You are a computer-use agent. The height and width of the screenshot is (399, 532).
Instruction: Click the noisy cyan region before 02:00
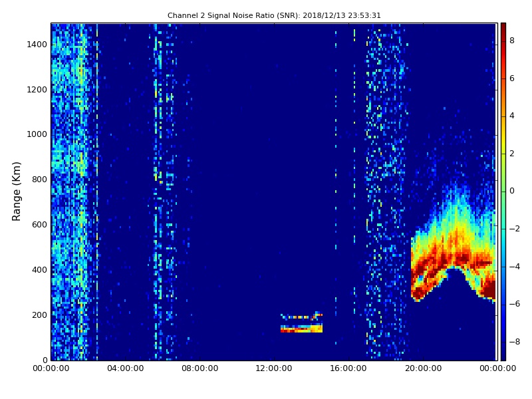tap(70, 192)
